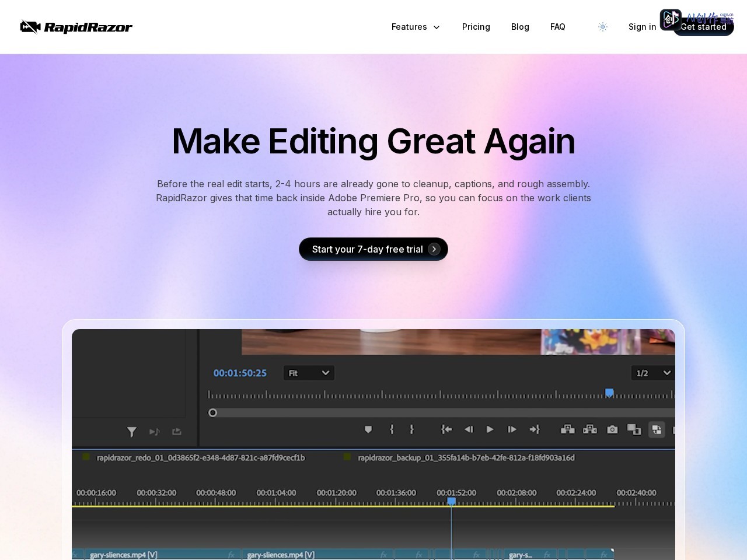Click the Mark Out brace icon
The width and height of the screenshot is (747, 560).
pos(412,429)
